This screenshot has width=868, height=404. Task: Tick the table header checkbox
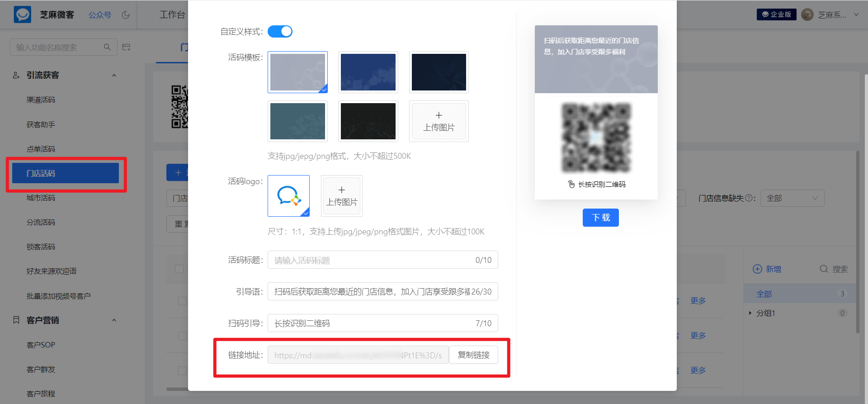click(179, 269)
